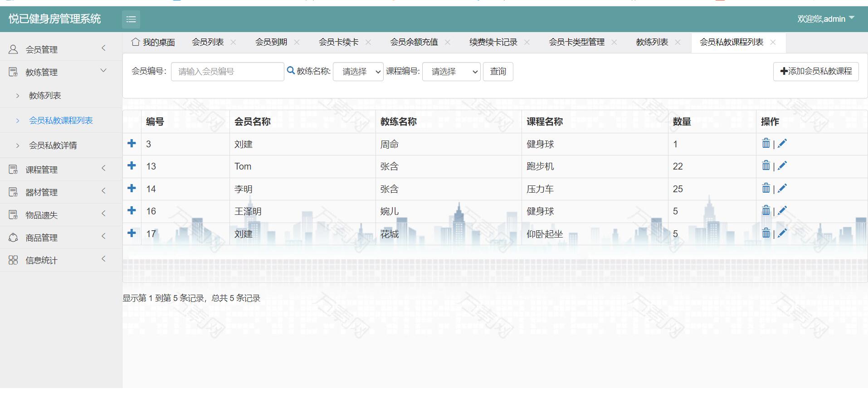Expand the 会员管理 menu chevron
868x403 pixels.
(x=103, y=48)
